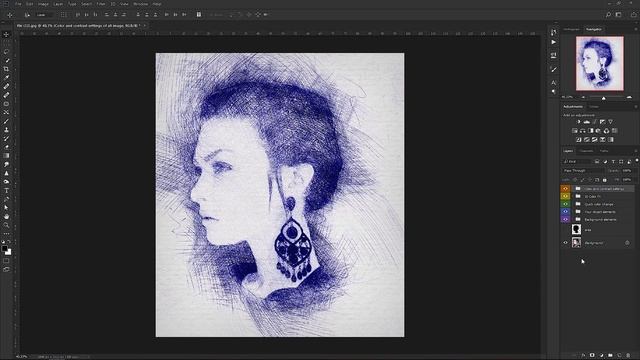
Task: Select the Lasso tool
Action: (x=6, y=52)
